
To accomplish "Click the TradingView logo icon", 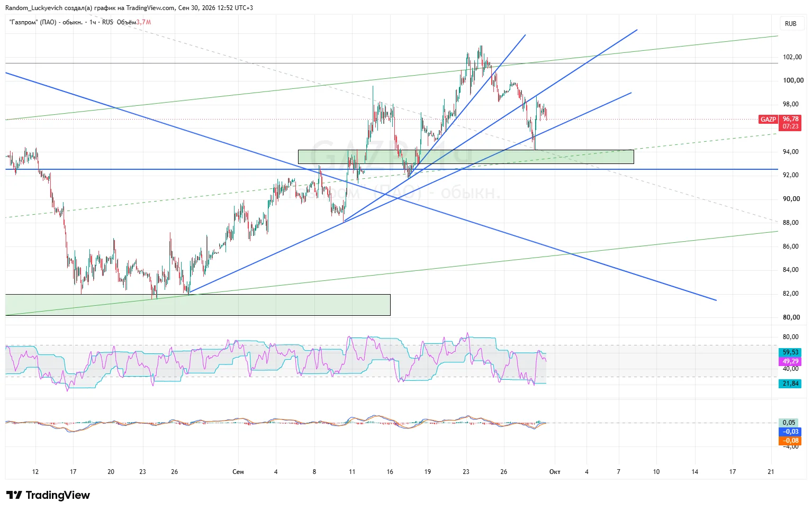I will point(14,495).
